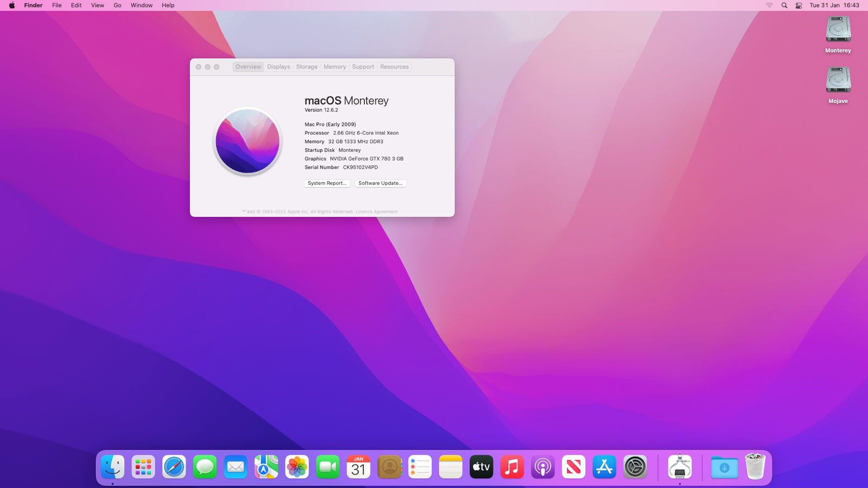The image size is (868, 488).
Task: Open Podcasts app in the Dock
Action: [543, 467]
